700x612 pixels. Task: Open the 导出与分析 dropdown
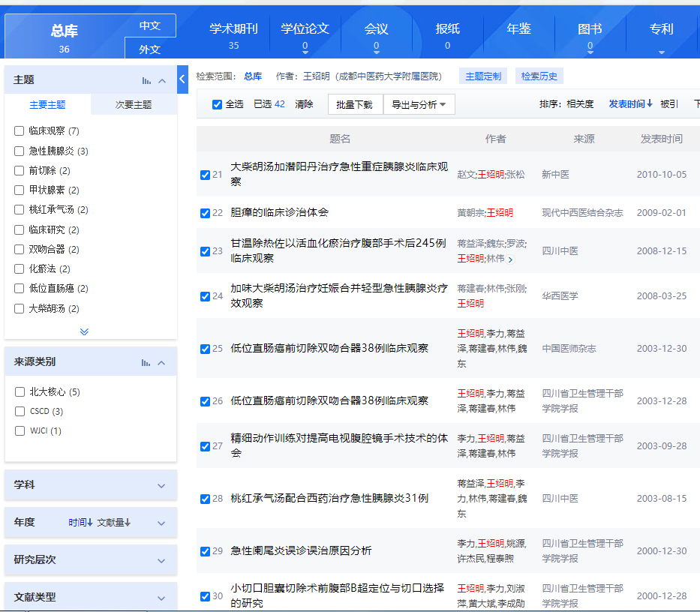point(419,105)
